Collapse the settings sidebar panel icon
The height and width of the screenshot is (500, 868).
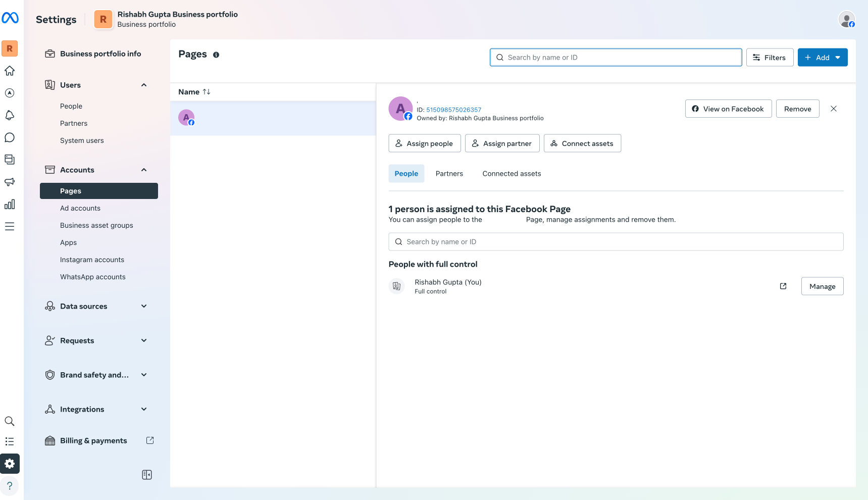(x=147, y=475)
